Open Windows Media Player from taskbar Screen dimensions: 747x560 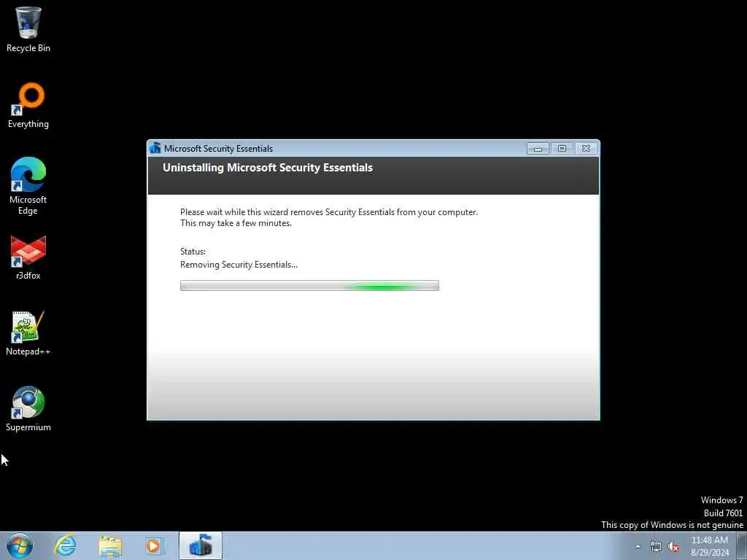pos(155,545)
